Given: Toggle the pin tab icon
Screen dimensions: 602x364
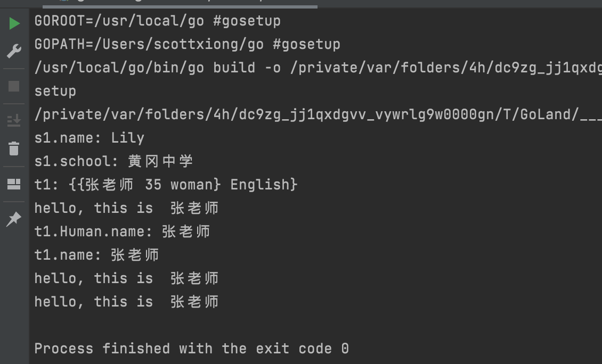Looking at the screenshot, I should point(14,219).
